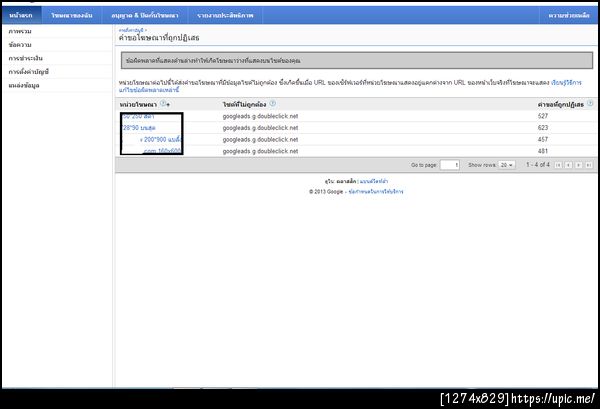Image resolution: width=600 pixels, height=409 pixels.
Task: Click googleads.g.doubleclick.net in the 481 row
Action: pos(260,151)
